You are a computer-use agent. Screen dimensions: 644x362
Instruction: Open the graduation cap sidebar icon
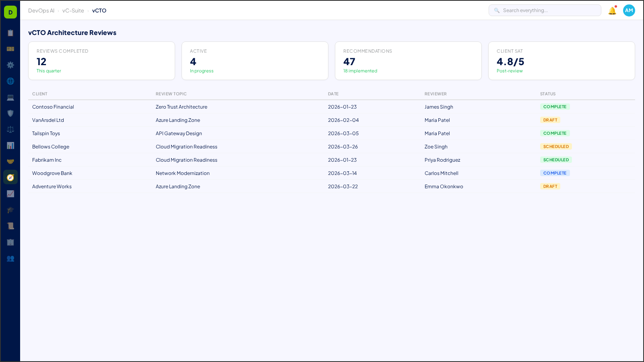click(10, 210)
